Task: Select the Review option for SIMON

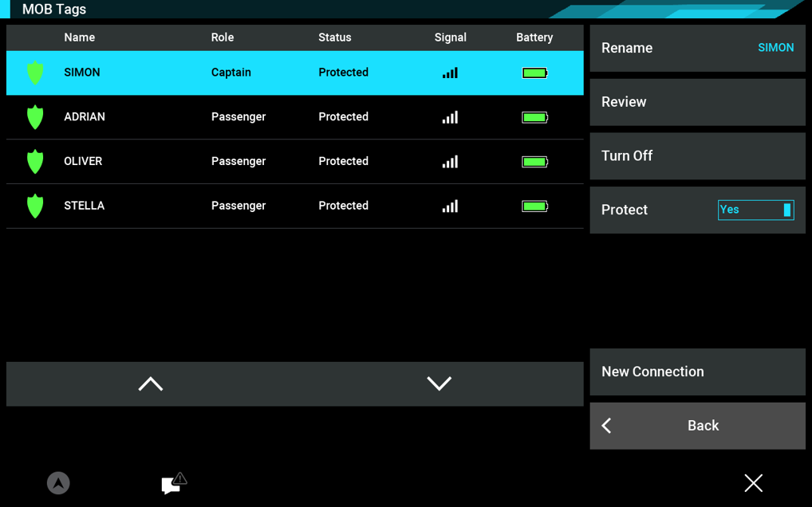Action: tap(697, 102)
